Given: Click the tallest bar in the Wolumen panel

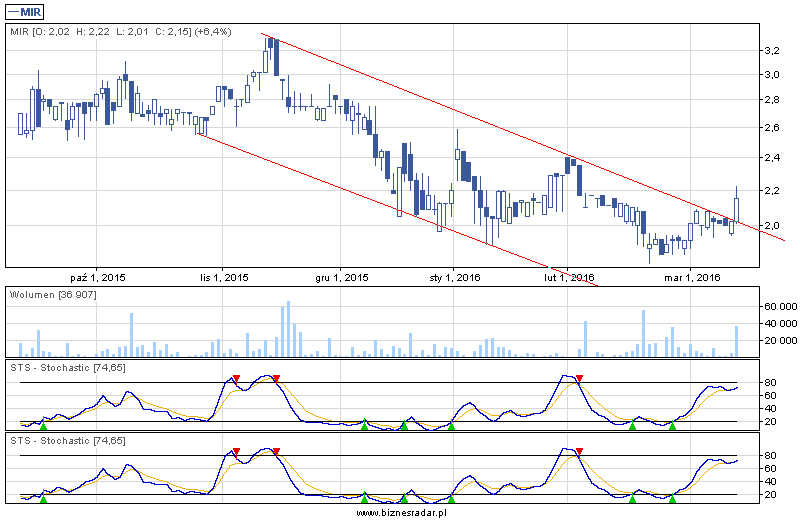Looking at the screenshot, I should [x=288, y=328].
